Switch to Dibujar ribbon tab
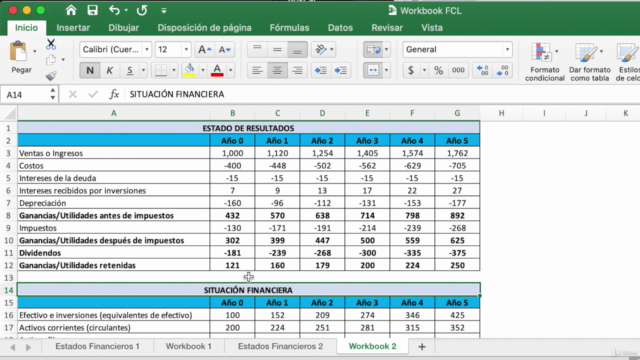640x360 pixels. click(x=124, y=28)
